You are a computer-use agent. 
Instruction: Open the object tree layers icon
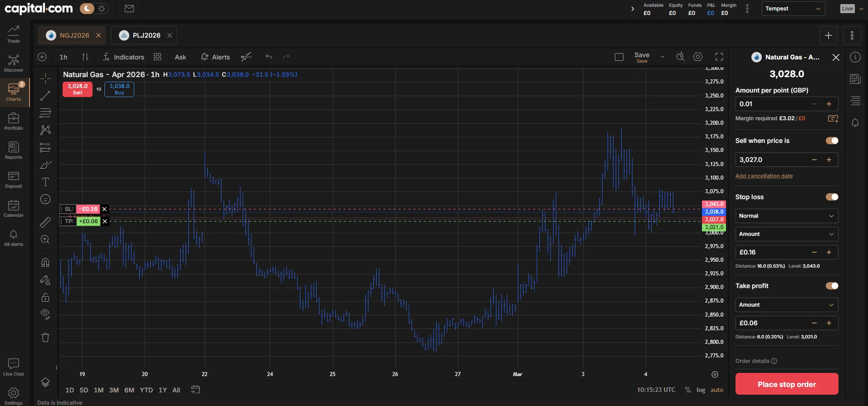(x=45, y=382)
